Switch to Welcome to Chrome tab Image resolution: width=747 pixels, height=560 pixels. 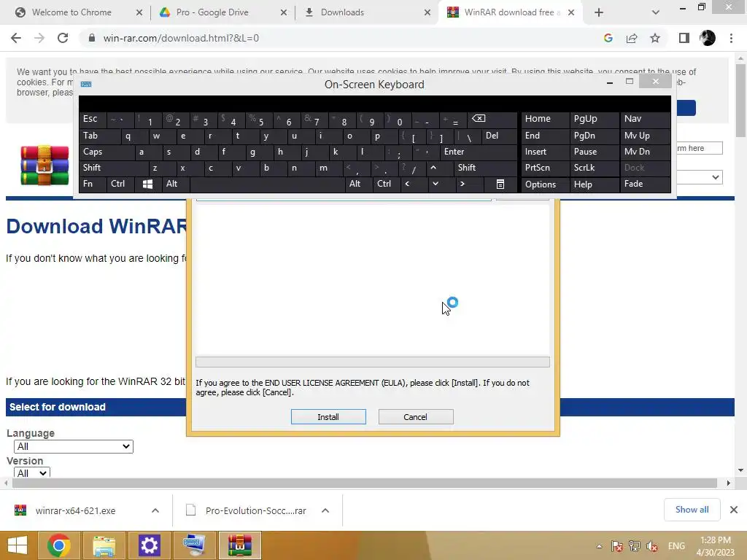(78, 12)
